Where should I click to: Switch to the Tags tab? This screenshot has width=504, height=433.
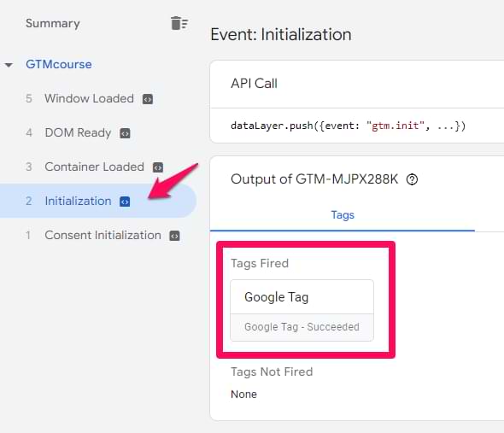click(343, 214)
